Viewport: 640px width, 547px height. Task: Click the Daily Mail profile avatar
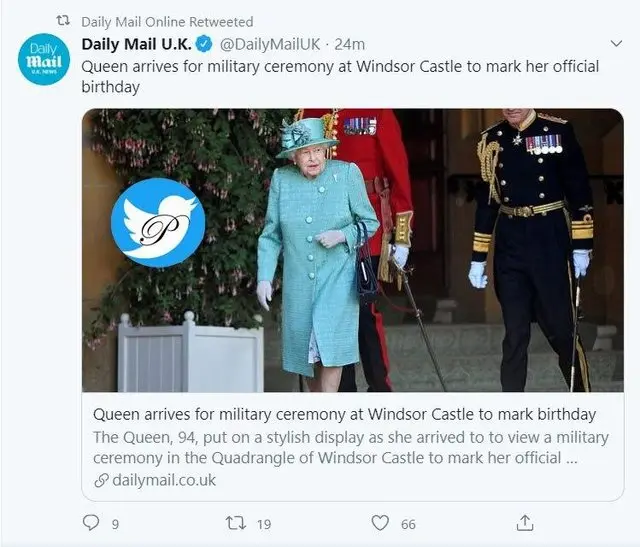(x=44, y=60)
